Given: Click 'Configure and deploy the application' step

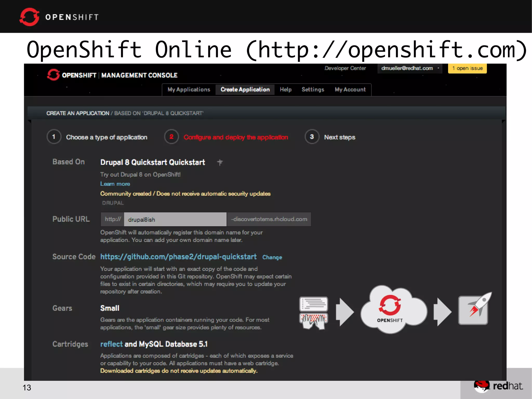Looking at the screenshot, I should point(236,137).
